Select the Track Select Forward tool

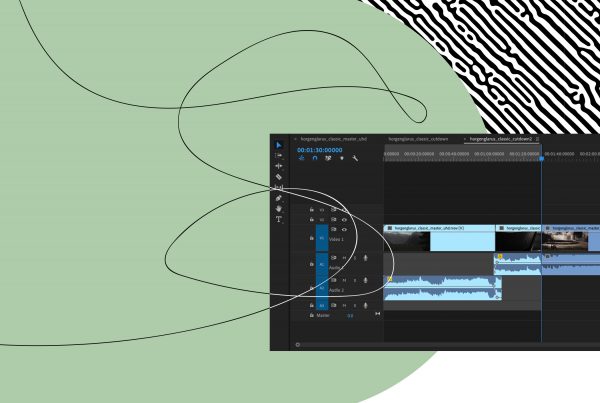279,155
